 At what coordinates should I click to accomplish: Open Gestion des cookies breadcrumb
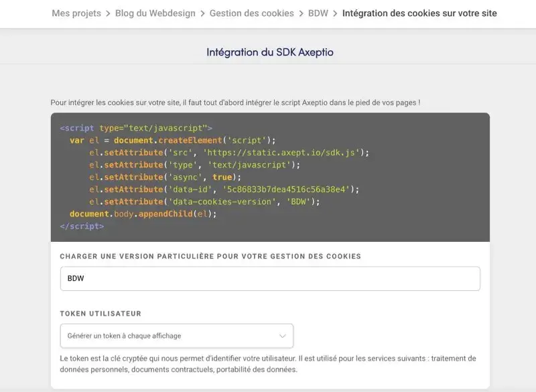tap(252, 13)
